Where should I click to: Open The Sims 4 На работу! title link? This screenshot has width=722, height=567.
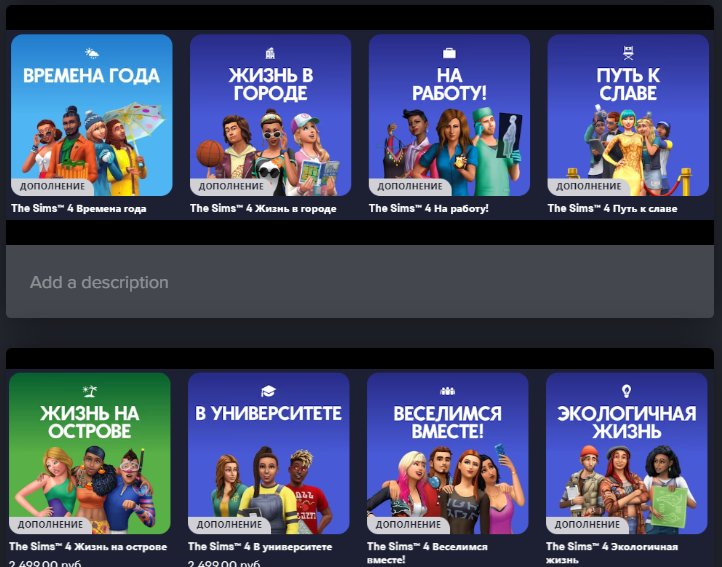click(428, 209)
